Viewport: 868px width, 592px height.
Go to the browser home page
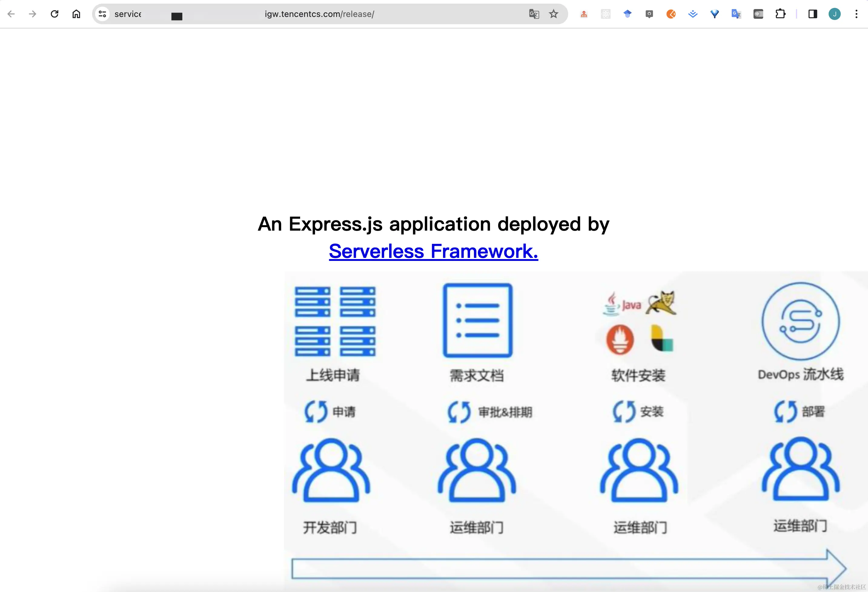(x=76, y=14)
